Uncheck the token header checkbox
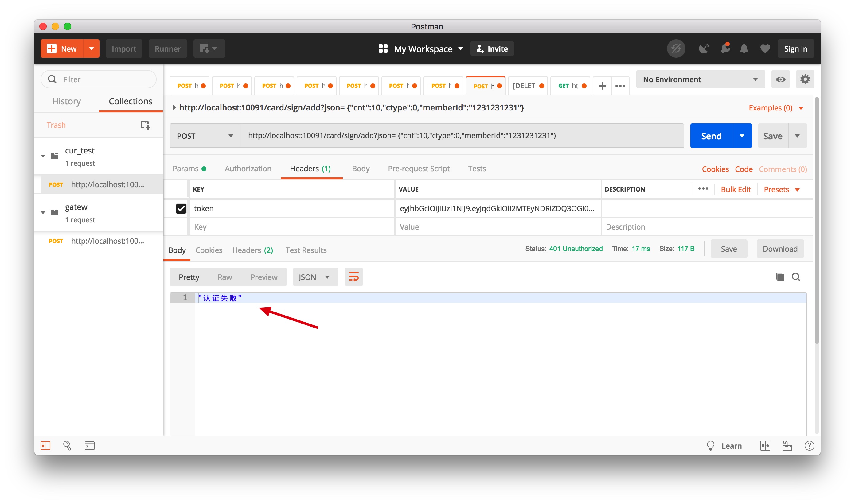Screen dimensions: 855x504 (181, 208)
